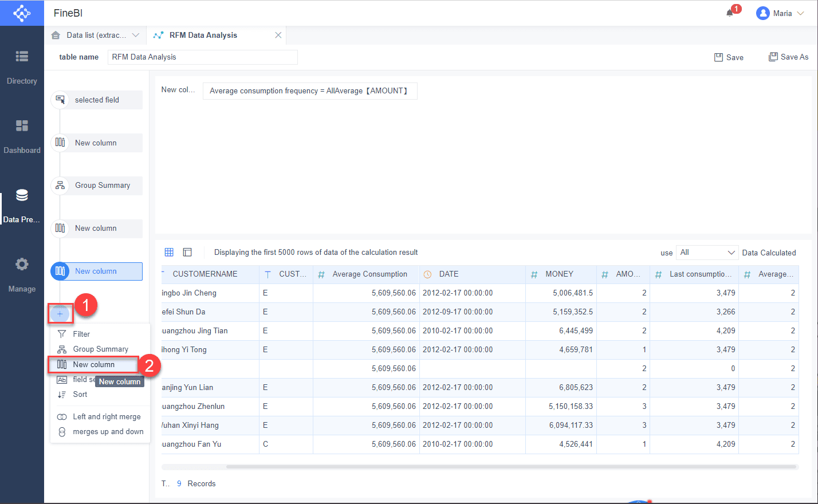This screenshot has height=504, width=818.
Task: Click the Average... last column header
Action: tap(769, 274)
